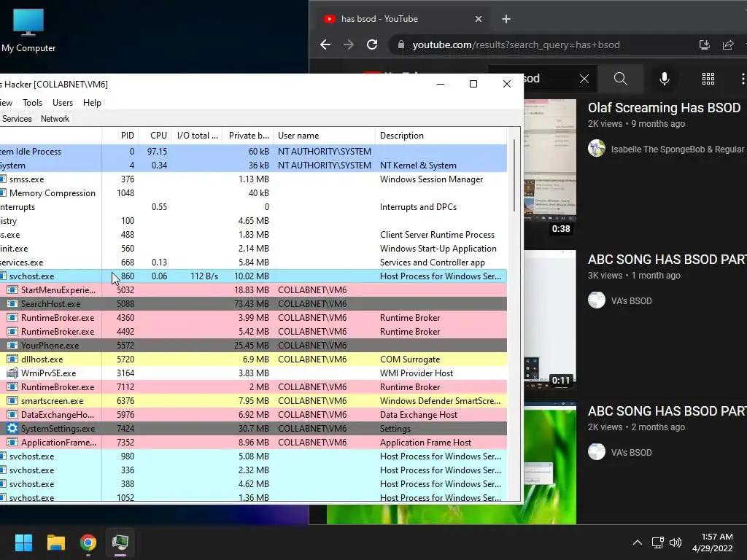Click the 0:38 video thumbnail
Viewport: 747px width, 560px height.
[550, 168]
